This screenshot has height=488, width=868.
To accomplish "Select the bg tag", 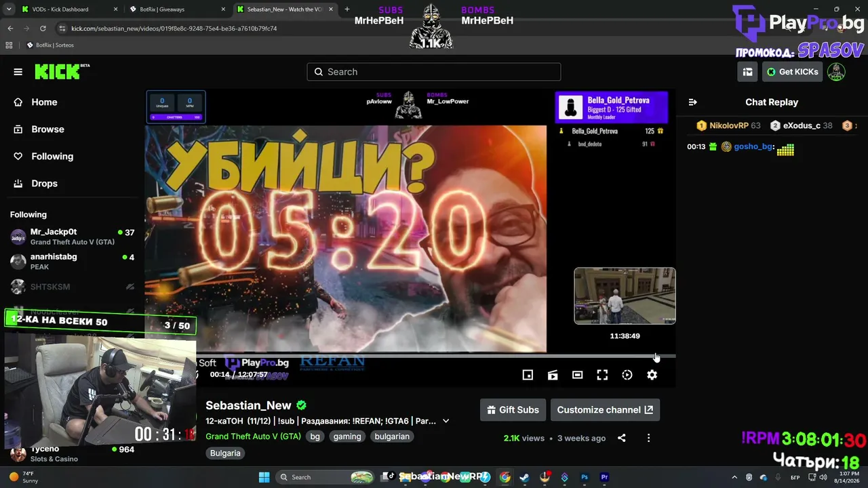I will 315,436.
